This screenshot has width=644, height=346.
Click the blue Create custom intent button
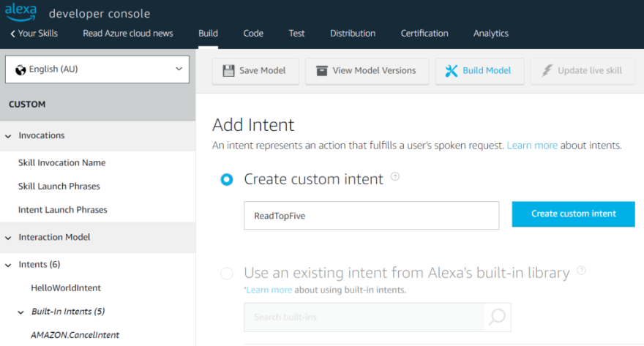pos(573,214)
